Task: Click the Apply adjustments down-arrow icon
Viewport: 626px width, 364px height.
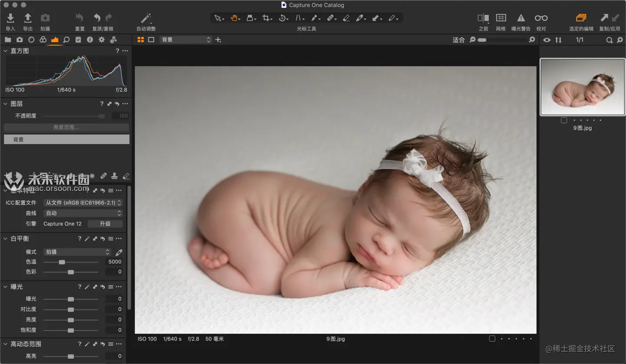Action: tap(615, 18)
